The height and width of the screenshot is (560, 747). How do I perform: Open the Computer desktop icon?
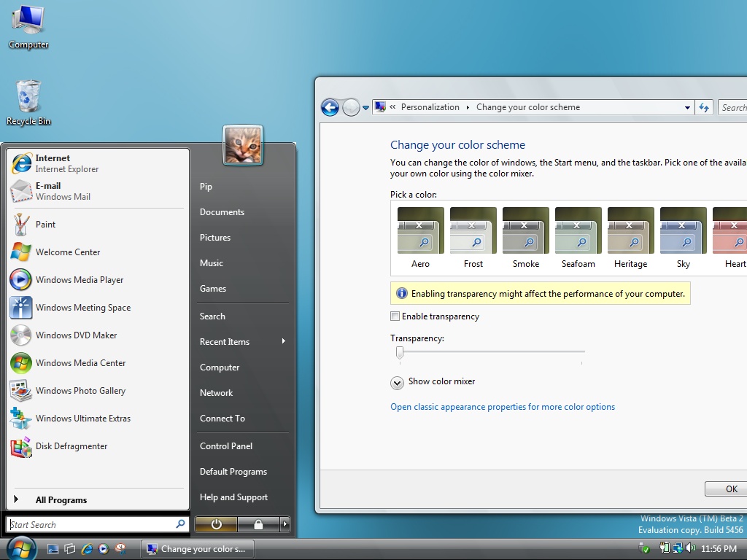click(x=28, y=27)
